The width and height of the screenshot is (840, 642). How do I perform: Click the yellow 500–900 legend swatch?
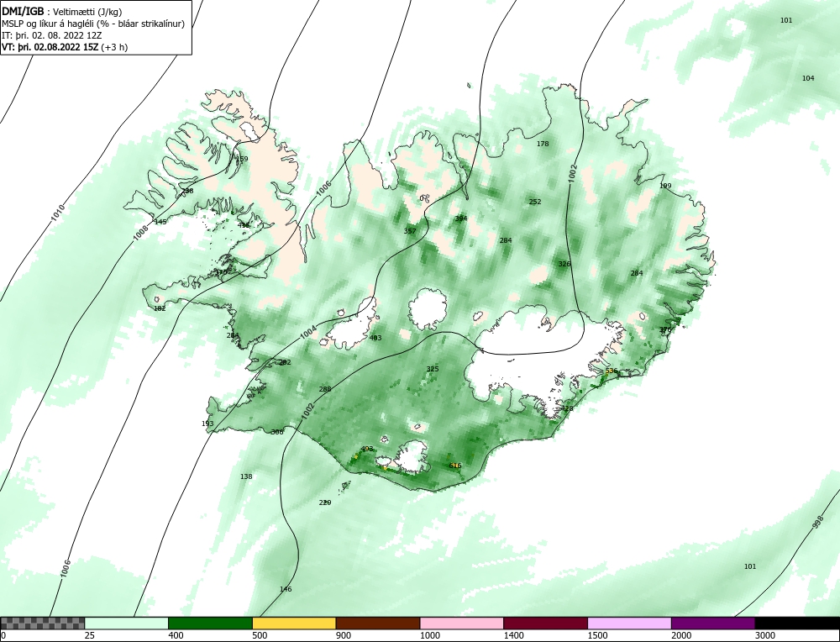(x=294, y=623)
